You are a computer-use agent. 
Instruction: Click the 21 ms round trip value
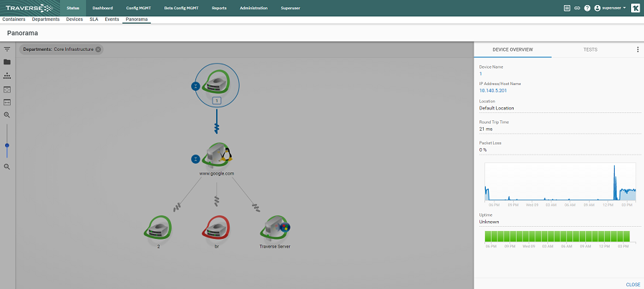[x=486, y=129]
